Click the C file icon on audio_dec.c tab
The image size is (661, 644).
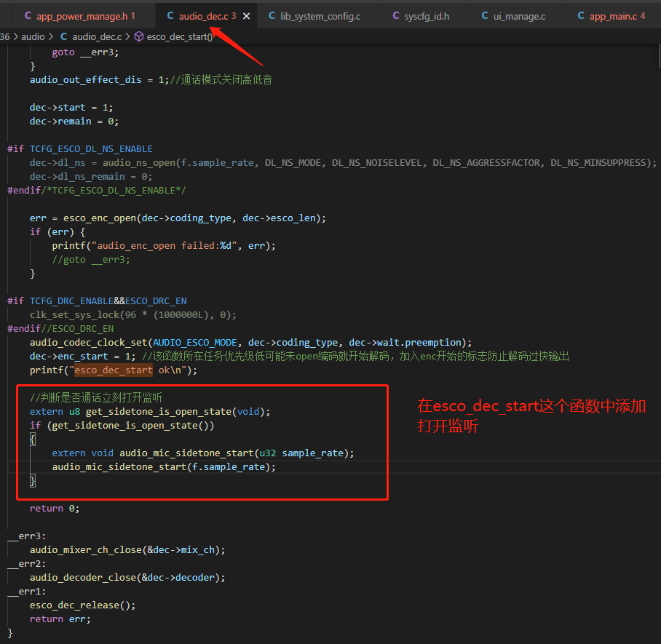170,15
